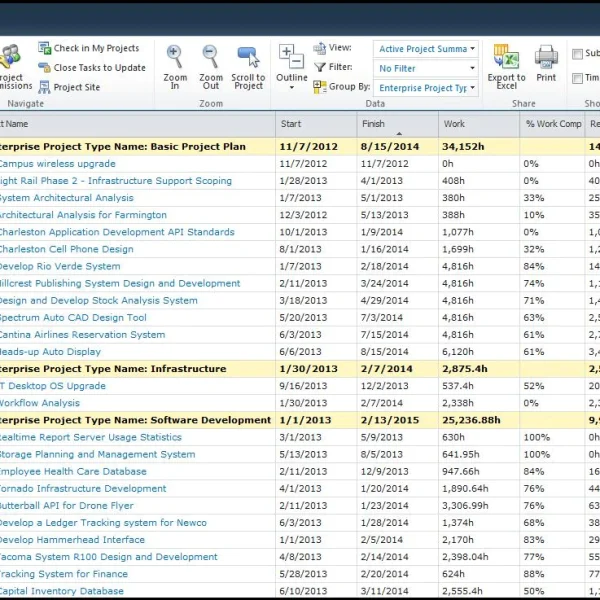Open Heads-up Auto Display project

pyautogui.click(x=50, y=352)
